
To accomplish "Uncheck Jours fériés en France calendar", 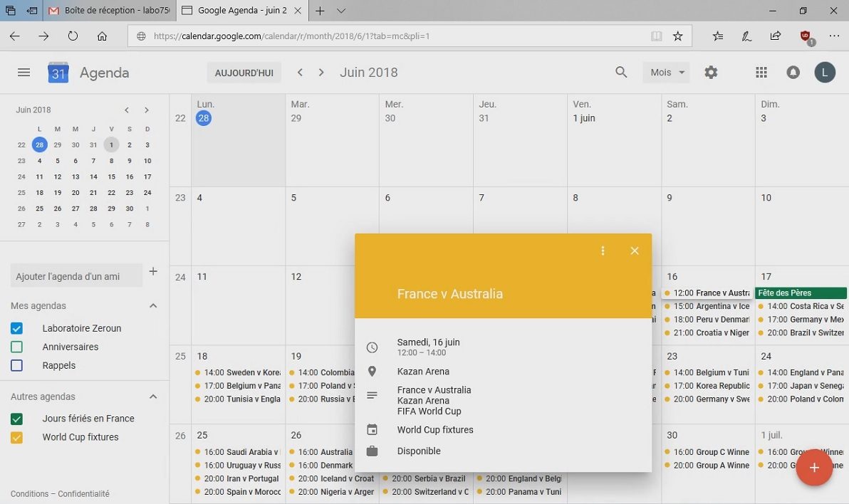I will pyautogui.click(x=17, y=419).
